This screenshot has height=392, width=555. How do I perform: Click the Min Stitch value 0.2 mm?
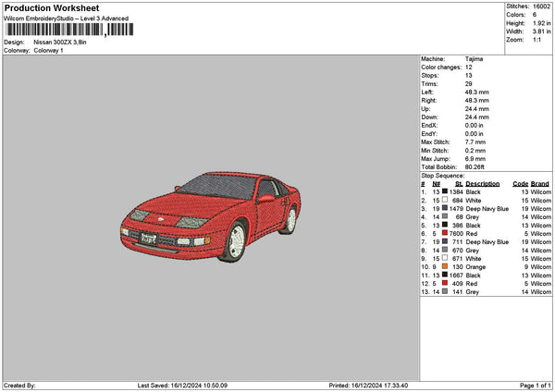pyautogui.click(x=475, y=151)
